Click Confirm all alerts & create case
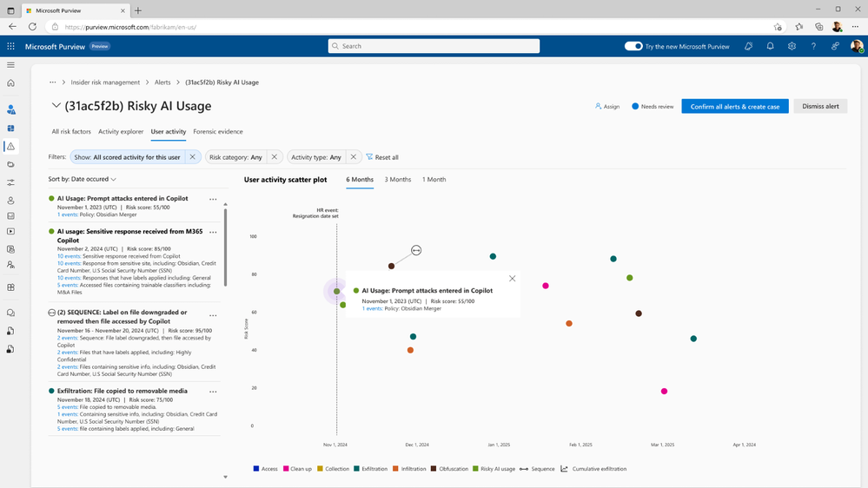 [735, 106]
